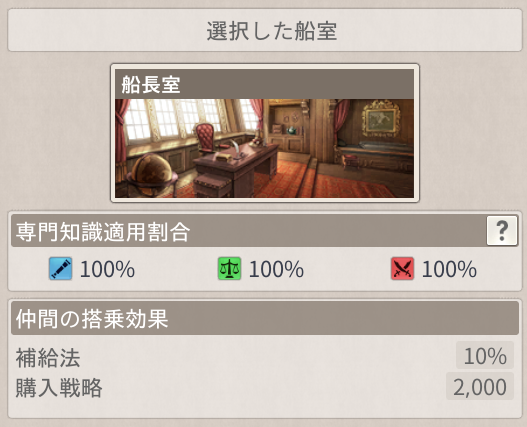Screen dimensions: 527x427
Task: Open the help question mark button
Action: [502, 231]
